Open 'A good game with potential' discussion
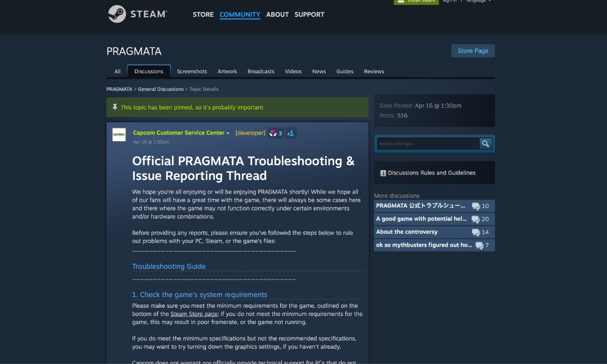Viewport: 607px width, 364px height. (x=422, y=219)
